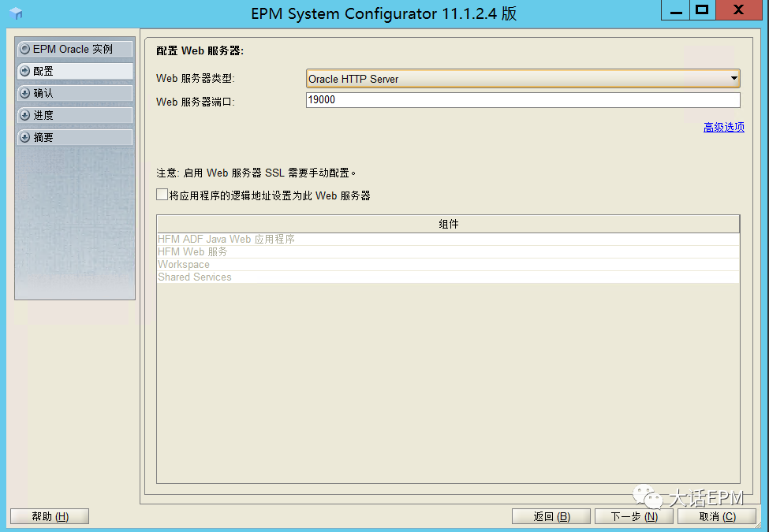Select the HFM ADF Java Web 应用程序 row
Viewport: 769px width, 532px height.
(448, 239)
